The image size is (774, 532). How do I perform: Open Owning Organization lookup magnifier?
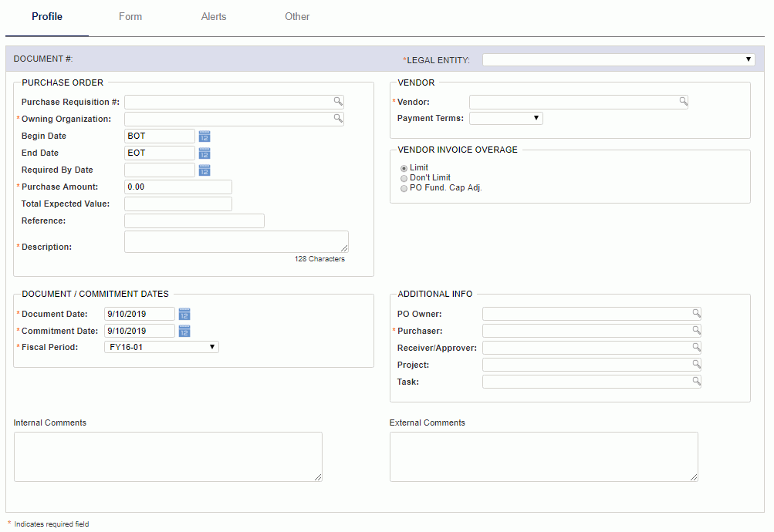click(x=338, y=118)
